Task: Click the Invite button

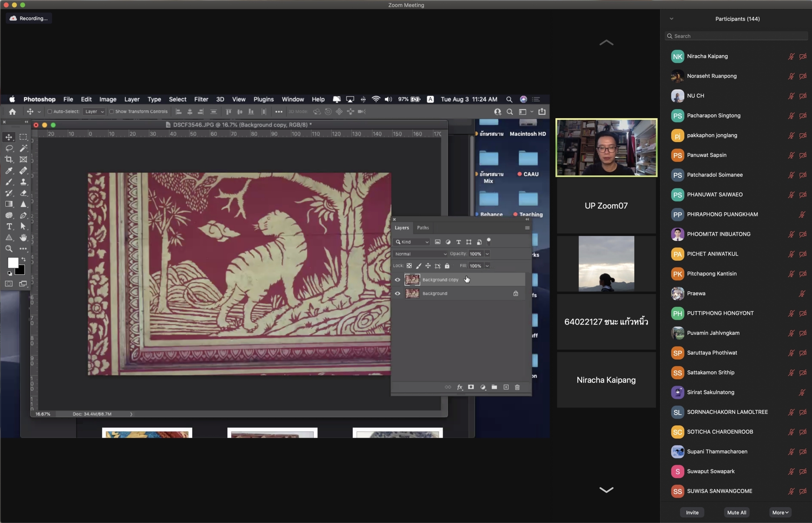Action: pos(692,512)
